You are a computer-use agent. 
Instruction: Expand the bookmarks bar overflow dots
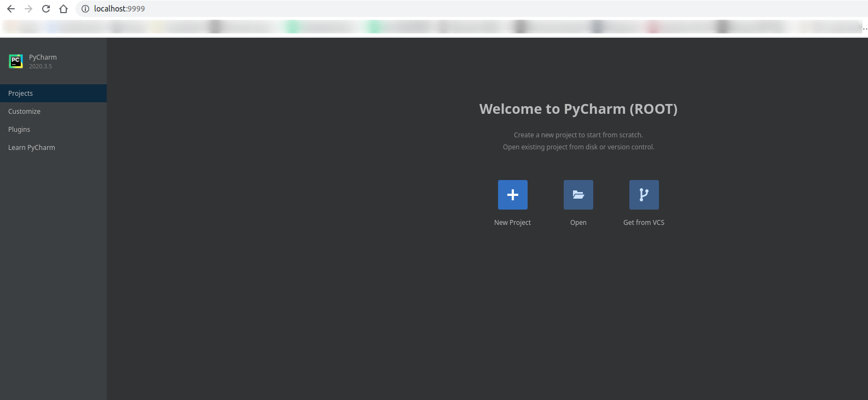(x=865, y=27)
